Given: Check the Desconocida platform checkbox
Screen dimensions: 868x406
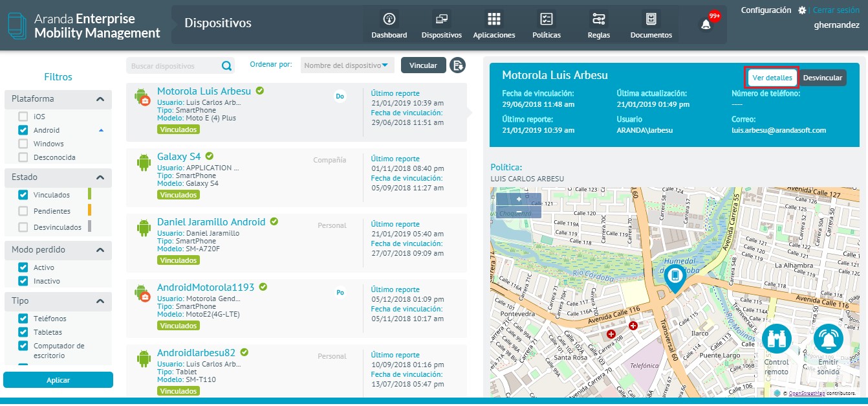Looking at the screenshot, I should tap(23, 157).
